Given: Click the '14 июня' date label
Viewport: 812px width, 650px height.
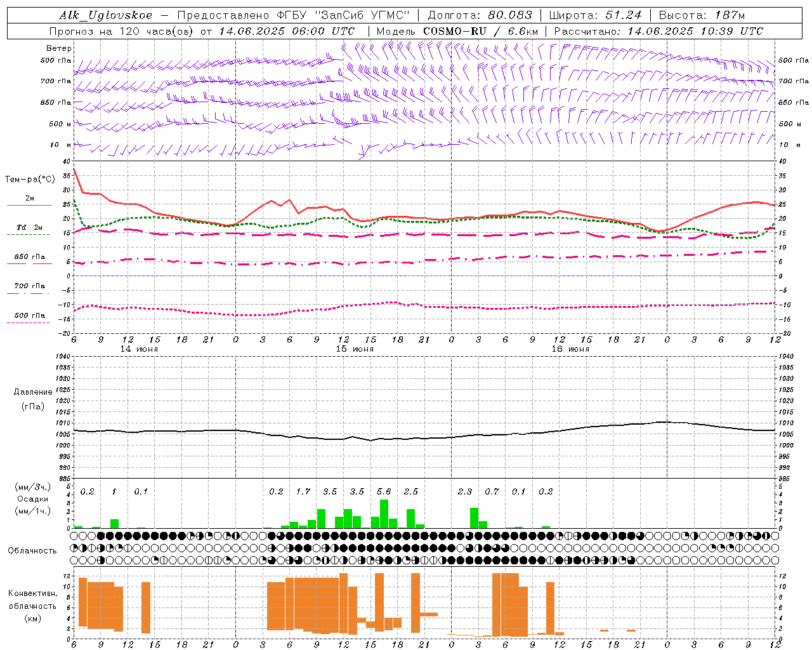Looking at the screenshot, I should pyautogui.click(x=139, y=349).
